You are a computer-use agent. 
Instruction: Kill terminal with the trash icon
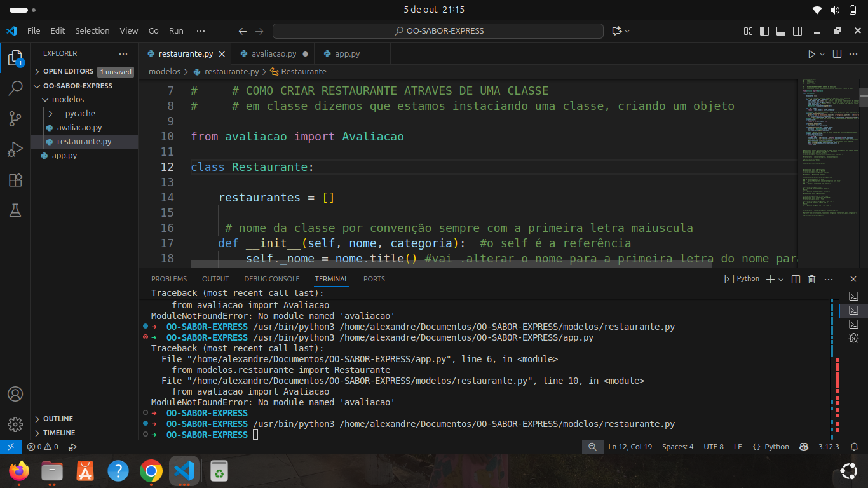(811, 279)
